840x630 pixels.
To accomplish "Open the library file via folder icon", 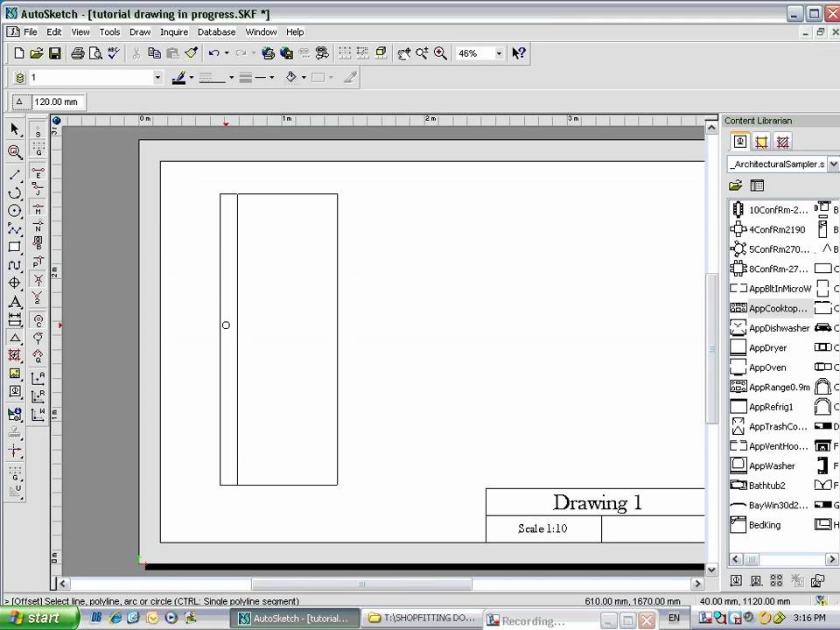I will pos(736,185).
